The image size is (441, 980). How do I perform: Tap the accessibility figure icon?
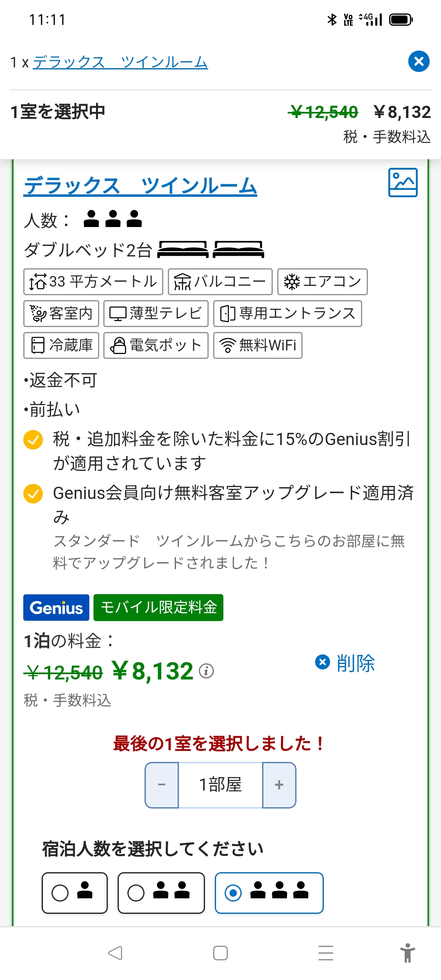[407, 953]
